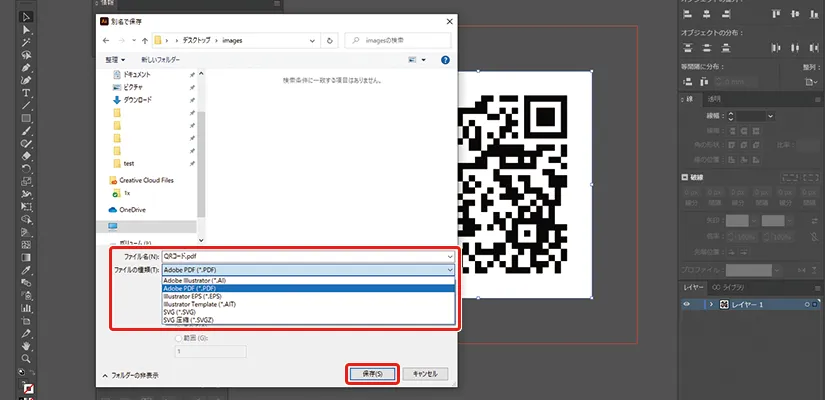Select the Gradient tool
825x400 pixels.
tap(26, 257)
